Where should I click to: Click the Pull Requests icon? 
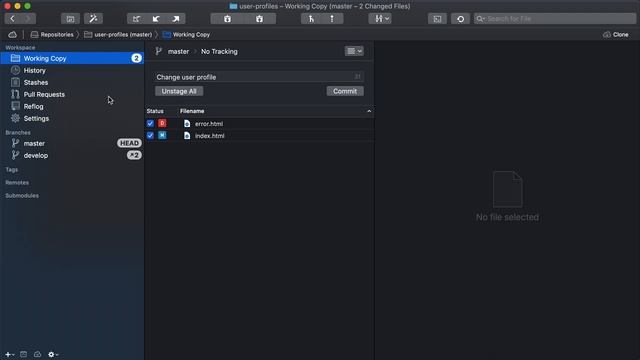(x=16, y=94)
